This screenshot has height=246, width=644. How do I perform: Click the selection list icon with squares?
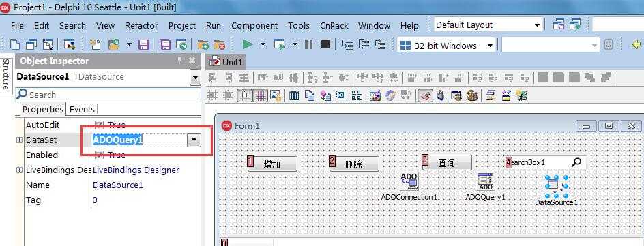tap(357, 95)
